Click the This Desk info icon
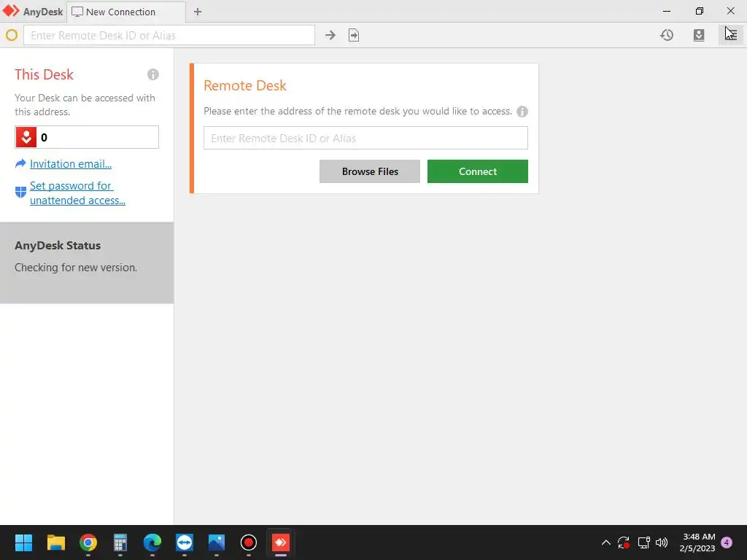 pyautogui.click(x=153, y=74)
